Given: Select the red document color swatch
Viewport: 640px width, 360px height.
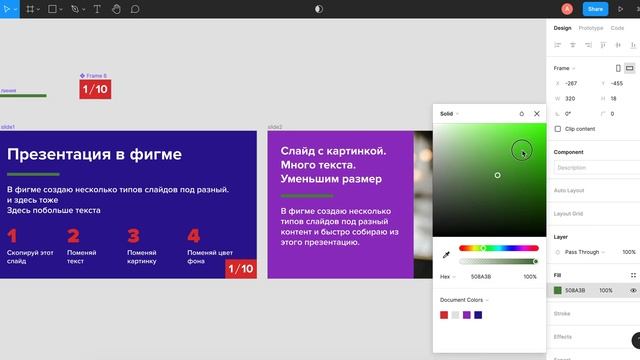Looking at the screenshot, I should (x=444, y=315).
